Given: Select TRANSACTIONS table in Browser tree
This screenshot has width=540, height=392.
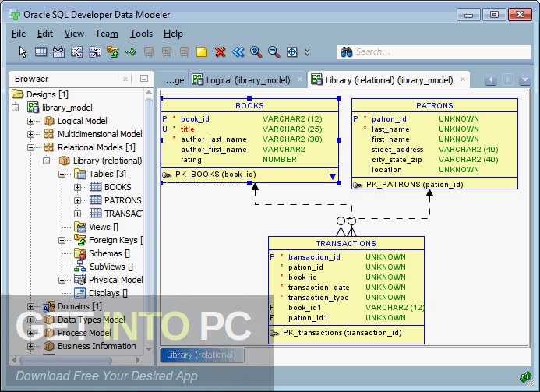Looking at the screenshot, I should [x=124, y=214].
